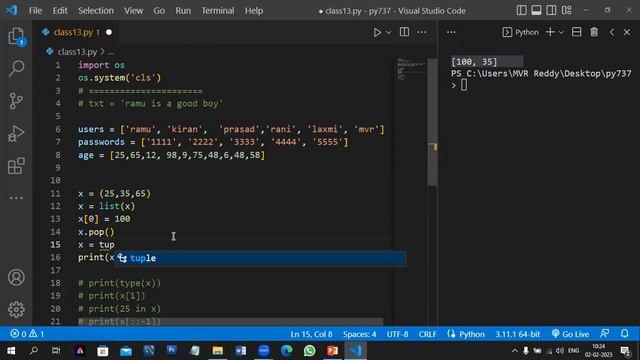This screenshot has width=640, height=360.
Task: Open taskbar search
Action: pos(34,351)
